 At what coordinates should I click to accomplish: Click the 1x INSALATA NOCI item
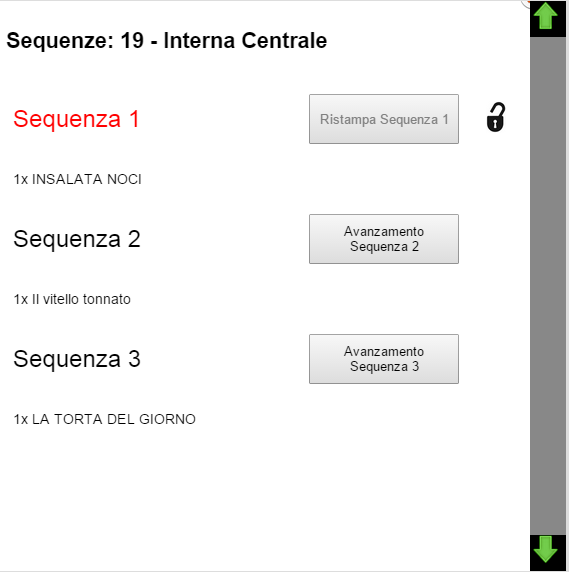pos(77,179)
